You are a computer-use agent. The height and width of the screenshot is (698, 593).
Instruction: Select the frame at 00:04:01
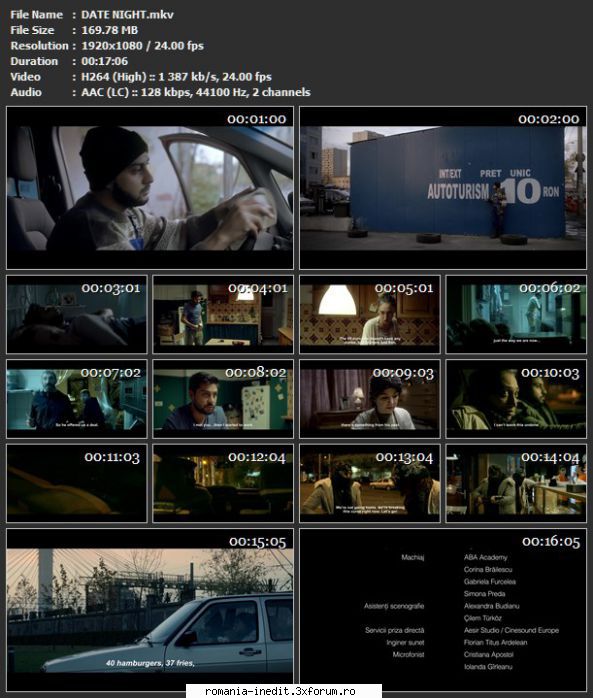(x=223, y=314)
